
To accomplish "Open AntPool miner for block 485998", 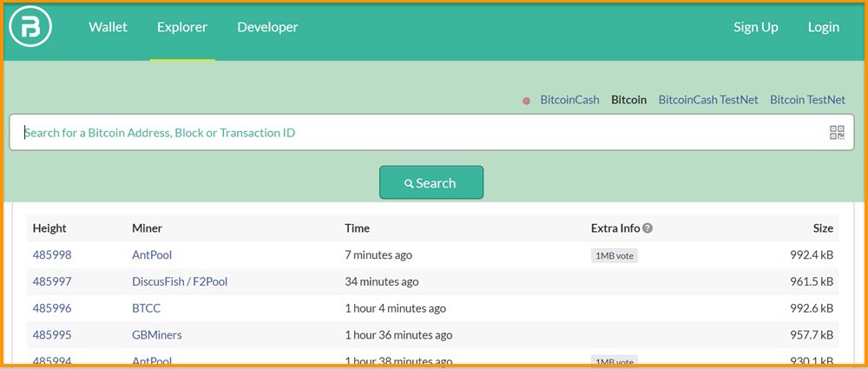I will tap(152, 255).
